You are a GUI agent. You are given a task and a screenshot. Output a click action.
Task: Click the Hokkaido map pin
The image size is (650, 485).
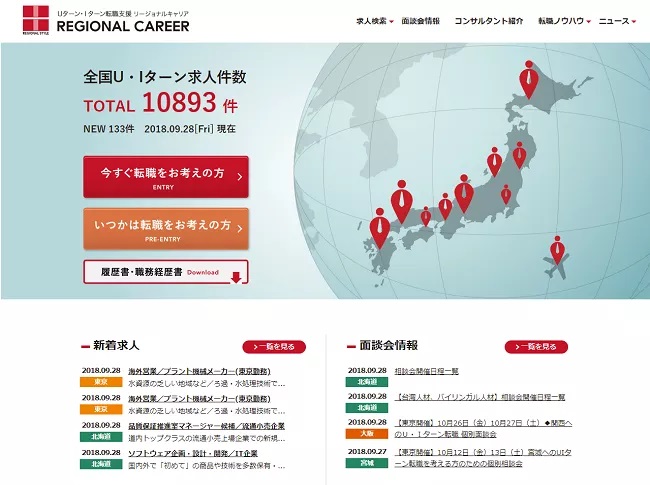[528, 77]
